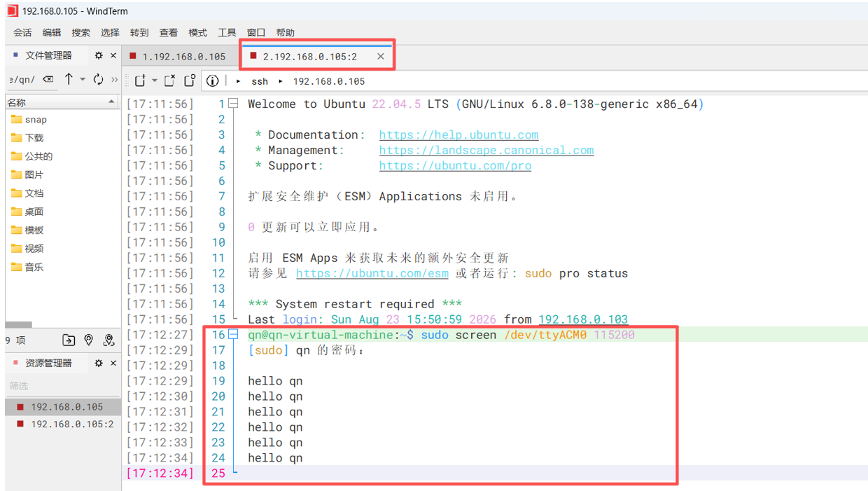868x491 pixels.
Task: Open the help.ubuntu.com link
Action: tap(458, 134)
